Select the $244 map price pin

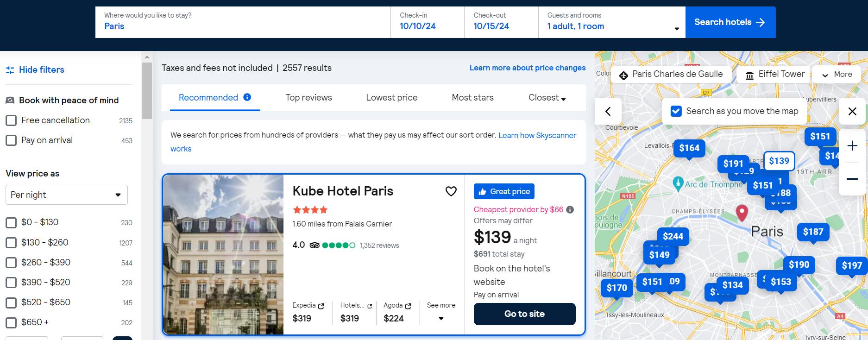[673, 237]
